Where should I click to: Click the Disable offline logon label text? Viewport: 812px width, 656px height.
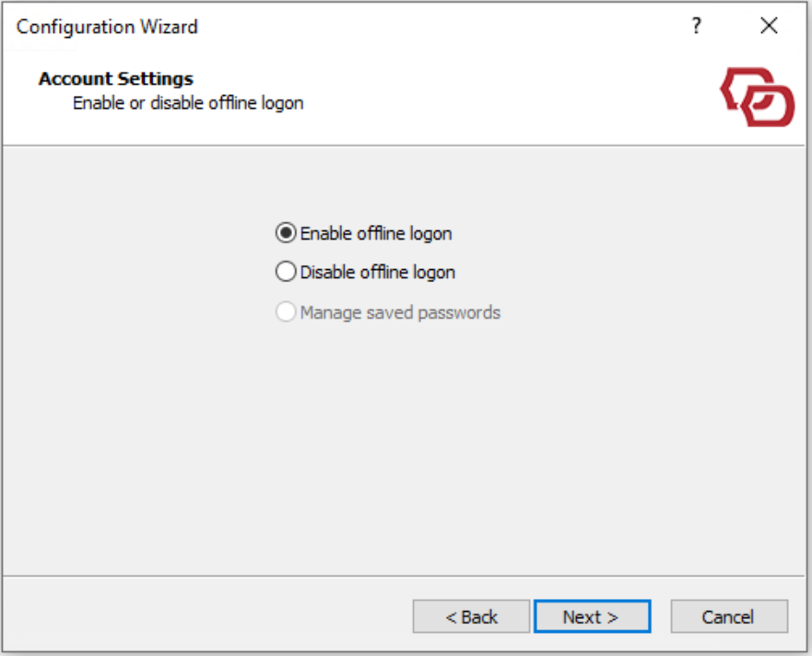(378, 272)
